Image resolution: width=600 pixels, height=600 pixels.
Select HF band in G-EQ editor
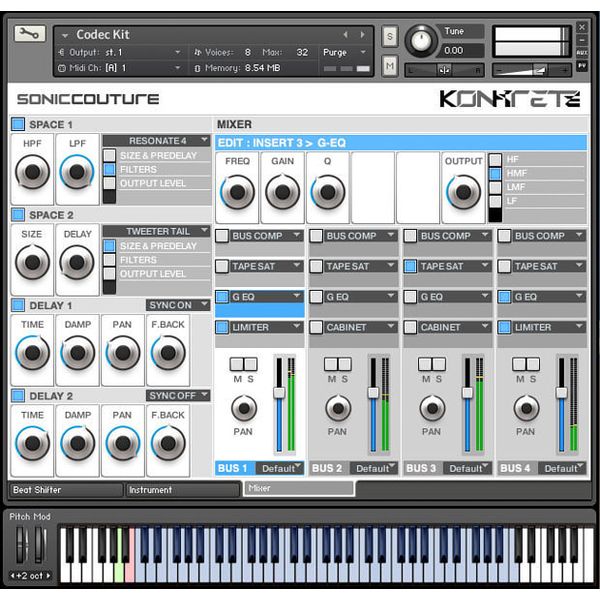[495, 160]
